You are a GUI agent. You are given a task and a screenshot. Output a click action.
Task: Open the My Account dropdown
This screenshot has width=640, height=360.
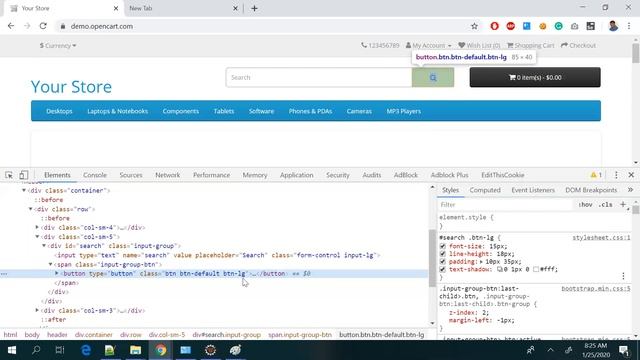429,45
